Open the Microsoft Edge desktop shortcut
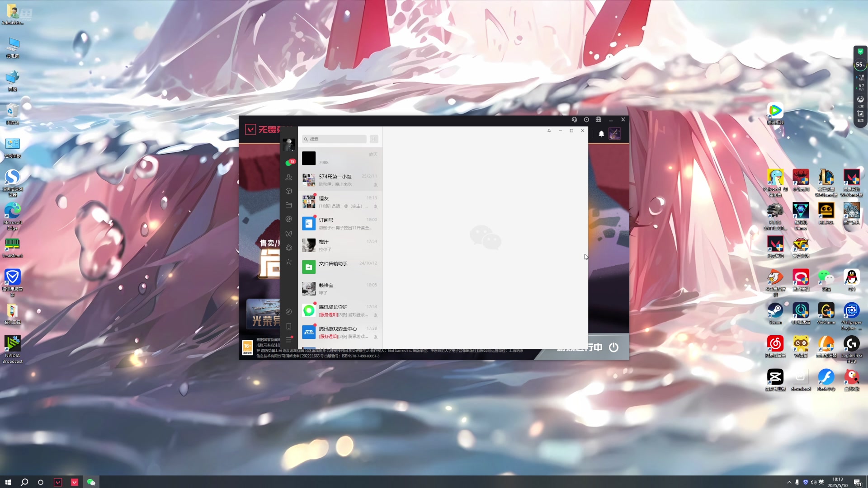868x488 pixels. (x=13, y=216)
